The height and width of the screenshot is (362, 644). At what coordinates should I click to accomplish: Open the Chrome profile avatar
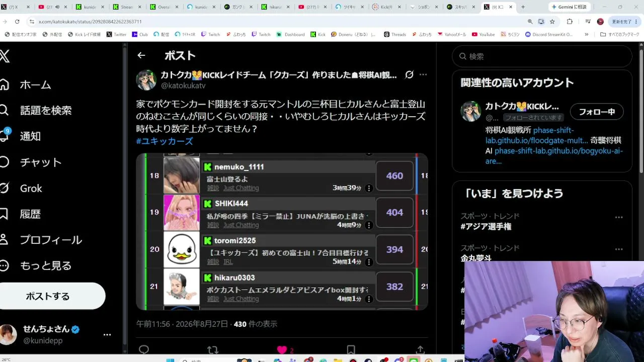click(600, 22)
